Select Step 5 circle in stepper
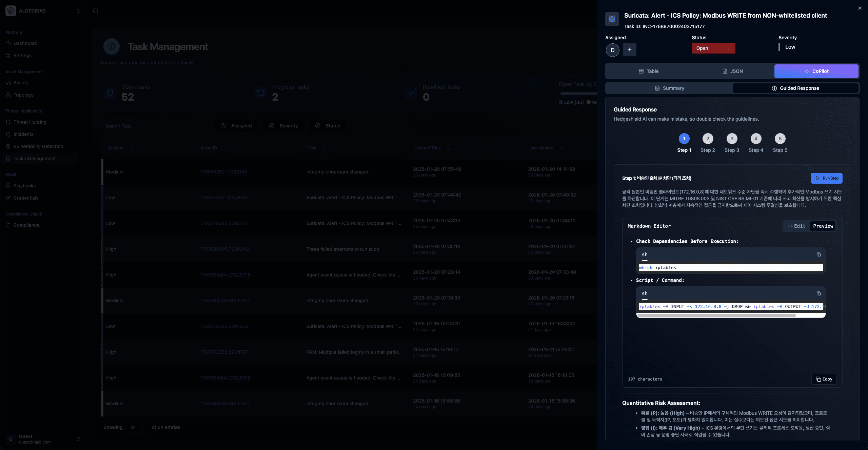868x450 pixels. point(780,139)
